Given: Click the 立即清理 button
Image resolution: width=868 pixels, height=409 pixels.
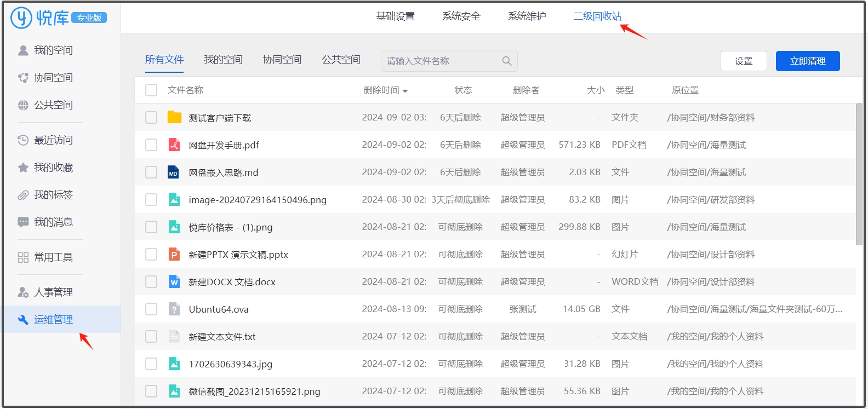Looking at the screenshot, I should pyautogui.click(x=807, y=61).
